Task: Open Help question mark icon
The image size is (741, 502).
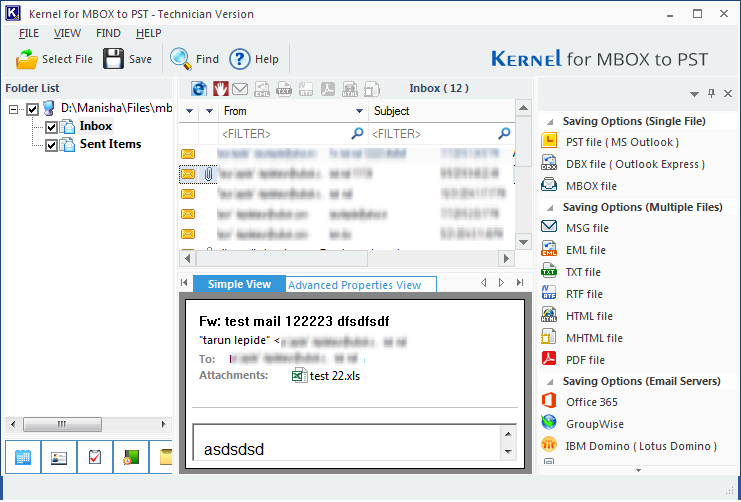Action: [x=240, y=60]
